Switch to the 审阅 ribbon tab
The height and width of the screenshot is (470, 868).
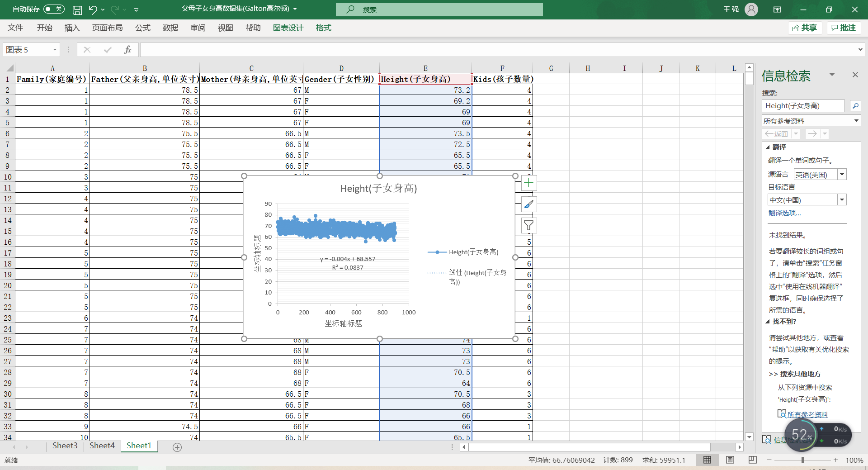tap(198, 28)
